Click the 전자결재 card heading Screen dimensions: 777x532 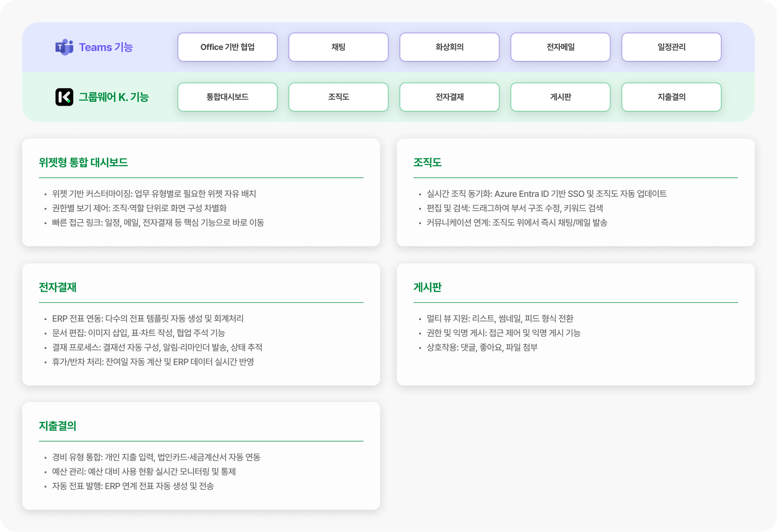click(57, 287)
